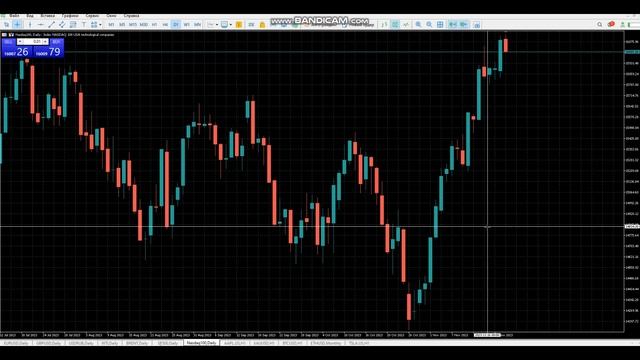The width and height of the screenshot is (640, 360).
Task: Select the vertical line drawing tool
Action: pyautogui.click(x=30, y=25)
